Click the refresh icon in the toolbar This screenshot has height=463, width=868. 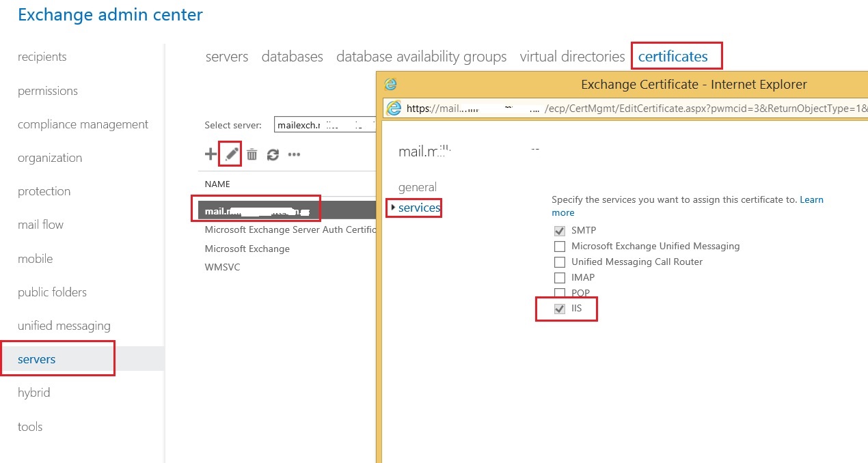click(272, 153)
